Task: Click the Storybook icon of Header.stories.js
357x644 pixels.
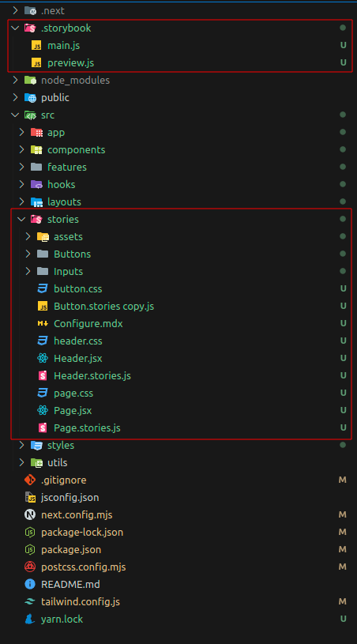Action: [x=43, y=376]
